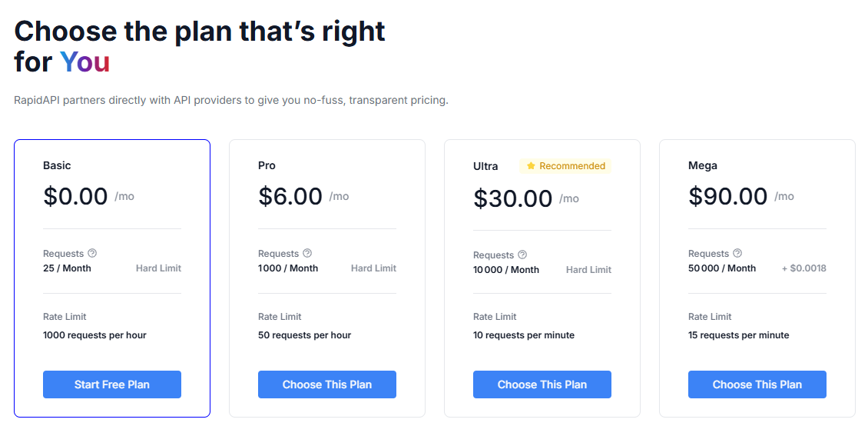Viewport: 868px width, 446px height.
Task: Click the Mega overage + $0.0018 label
Action: (x=803, y=268)
